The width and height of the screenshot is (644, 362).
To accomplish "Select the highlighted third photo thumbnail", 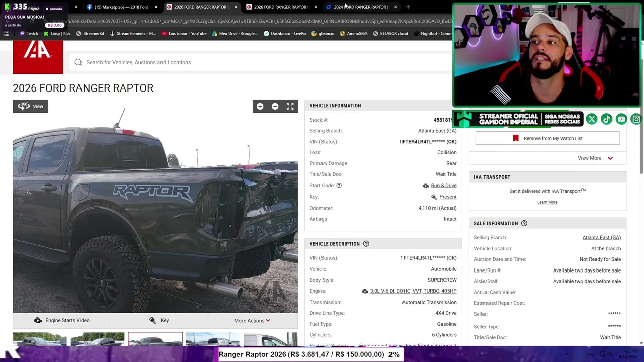I will (x=155, y=339).
